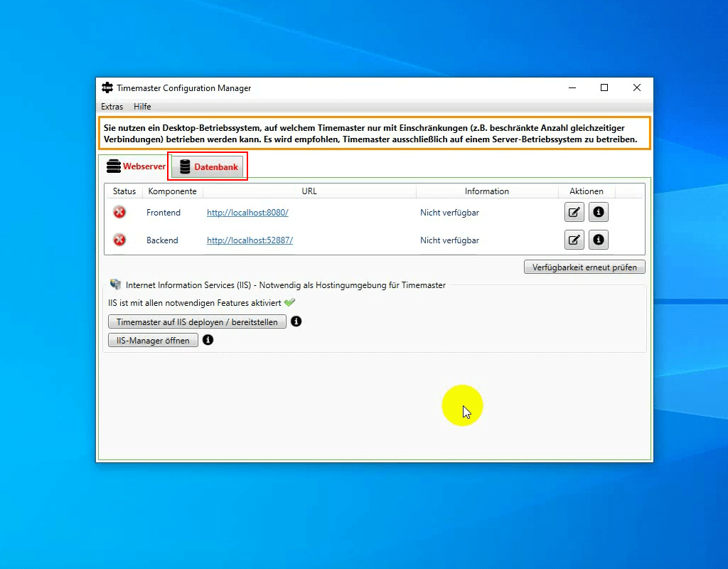The height and width of the screenshot is (569, 728).
Task: Open the IIS-Manager via its button
Action: tap(152, 340)
